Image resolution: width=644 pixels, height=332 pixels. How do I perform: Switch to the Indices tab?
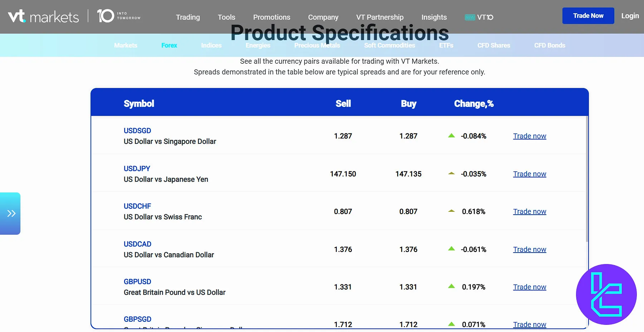click(x=211, y=45)
